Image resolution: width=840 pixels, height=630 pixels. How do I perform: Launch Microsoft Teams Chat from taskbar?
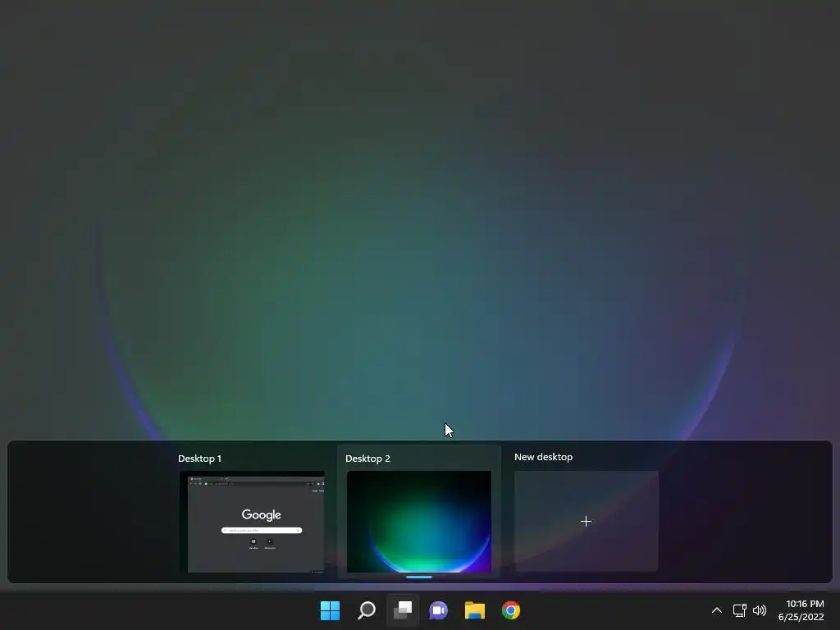click(x=438, y=610)
